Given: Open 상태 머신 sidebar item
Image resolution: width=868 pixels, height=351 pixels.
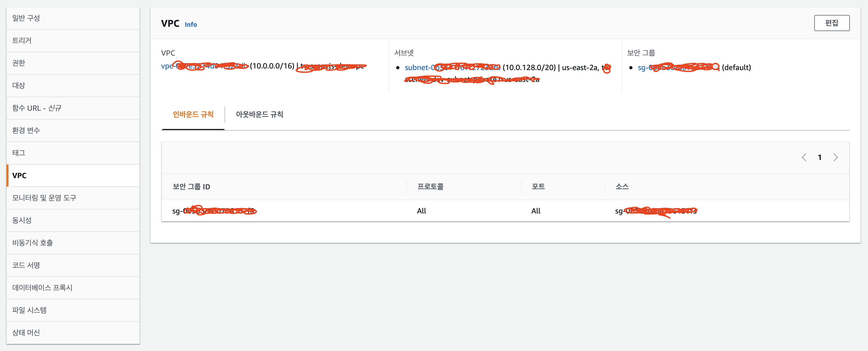Looking at the screenshot, I should [x=26, y=333].
